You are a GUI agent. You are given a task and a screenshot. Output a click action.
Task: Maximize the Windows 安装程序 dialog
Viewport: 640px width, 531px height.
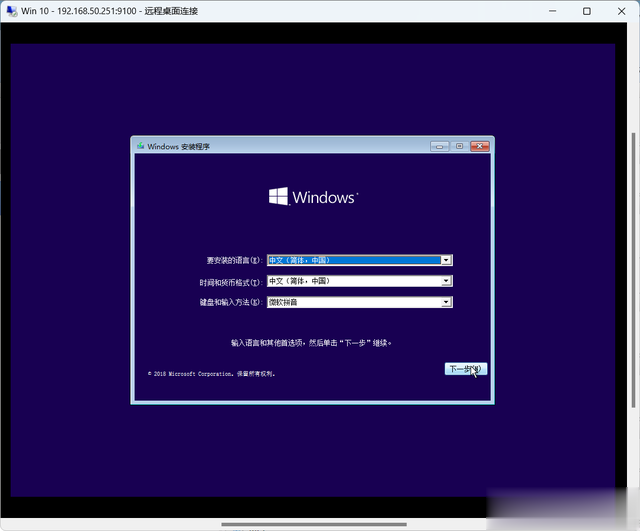460,146
